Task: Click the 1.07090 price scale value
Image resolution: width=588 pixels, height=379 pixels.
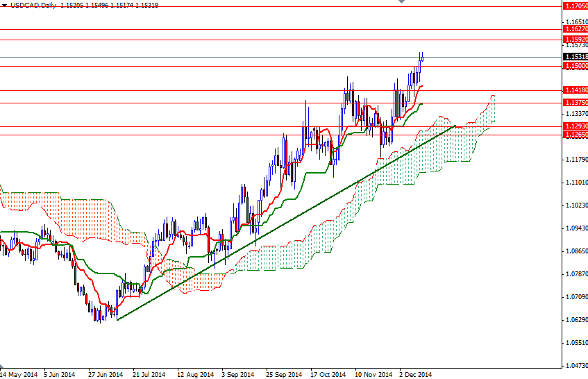Action: click(x=577, y=297)
